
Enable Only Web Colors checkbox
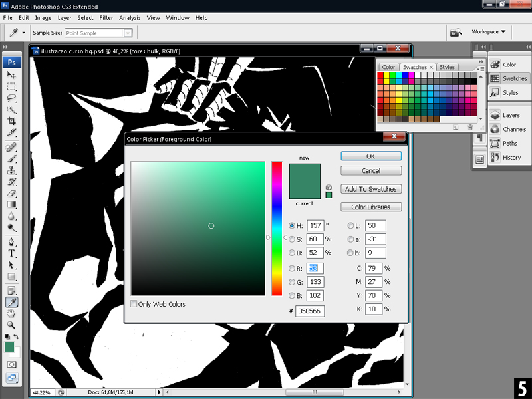pyautogui.click(x=134, y=304)
